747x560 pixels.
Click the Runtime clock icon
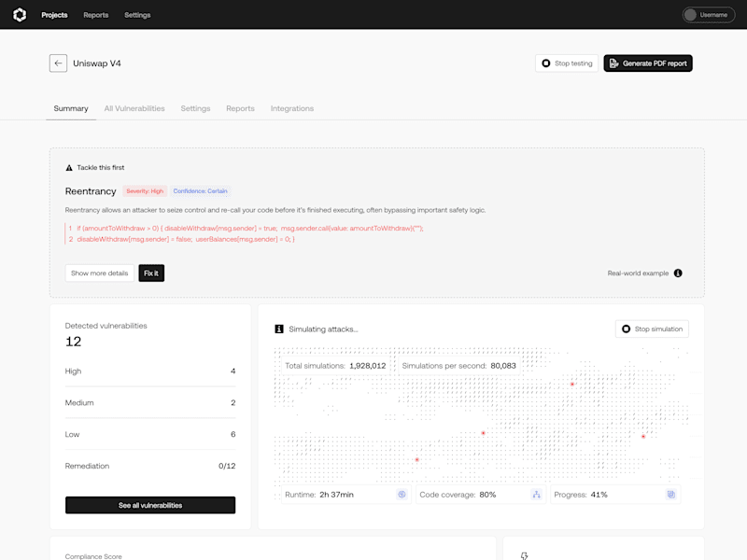402,495
